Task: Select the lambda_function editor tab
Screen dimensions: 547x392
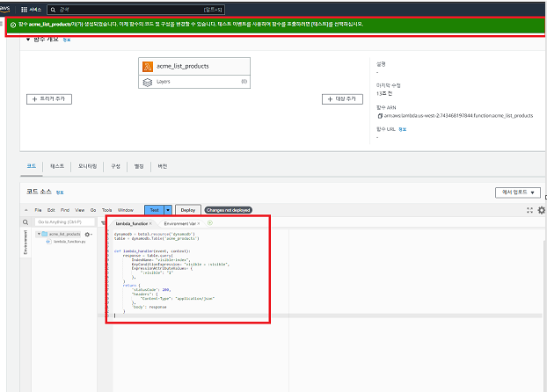Action: point(132,223)
